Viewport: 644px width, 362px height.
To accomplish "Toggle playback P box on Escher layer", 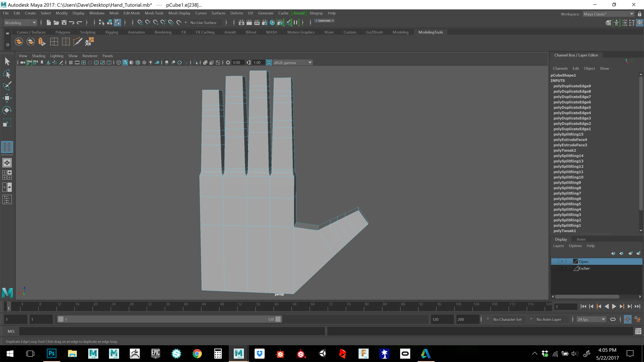I will [x=562, y=268].
